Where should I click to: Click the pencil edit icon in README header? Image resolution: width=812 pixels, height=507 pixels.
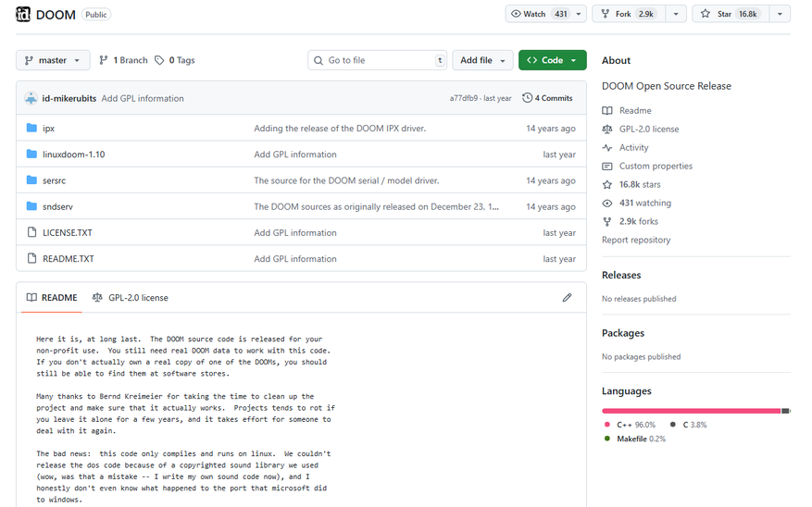(x=567, y=298)
